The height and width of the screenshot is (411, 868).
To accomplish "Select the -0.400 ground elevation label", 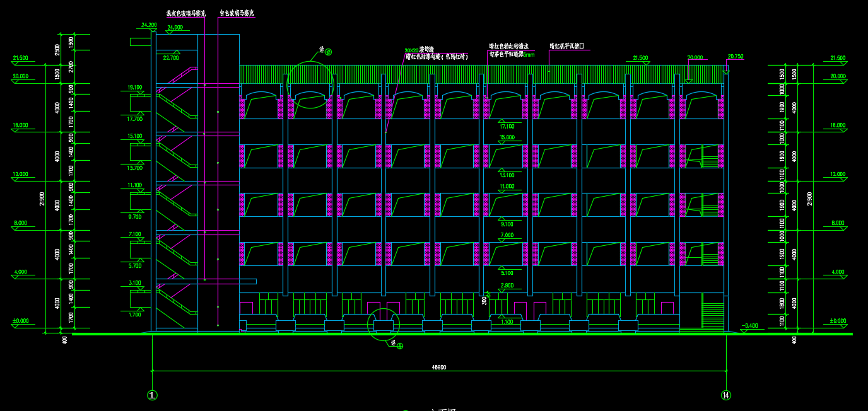I will (x=751, y=326).
